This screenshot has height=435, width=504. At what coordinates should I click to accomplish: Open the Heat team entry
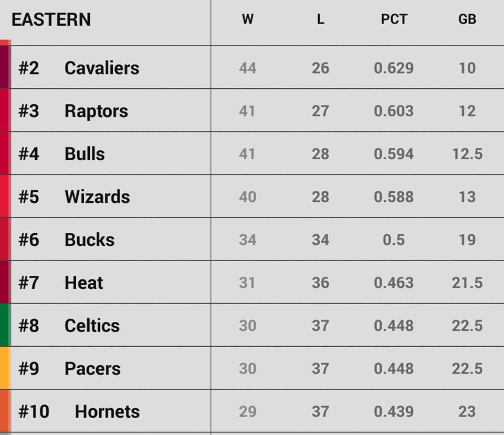tap(84, 283)
